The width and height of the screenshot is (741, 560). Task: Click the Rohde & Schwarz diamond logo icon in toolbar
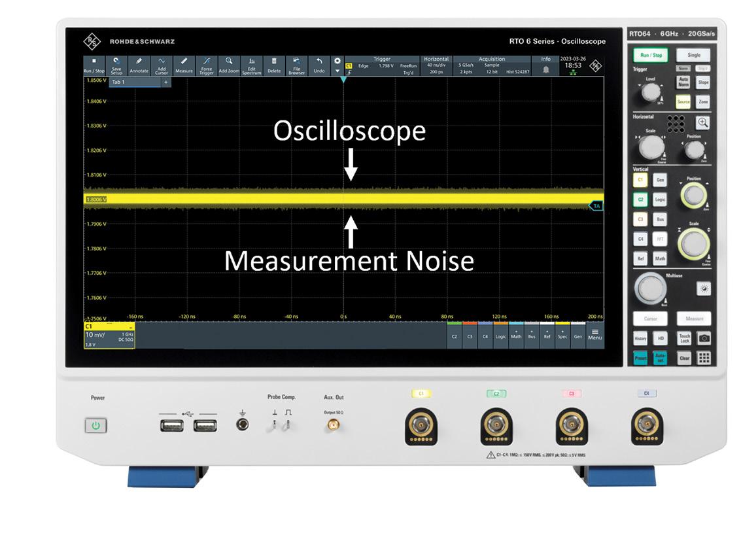[595, 66]
